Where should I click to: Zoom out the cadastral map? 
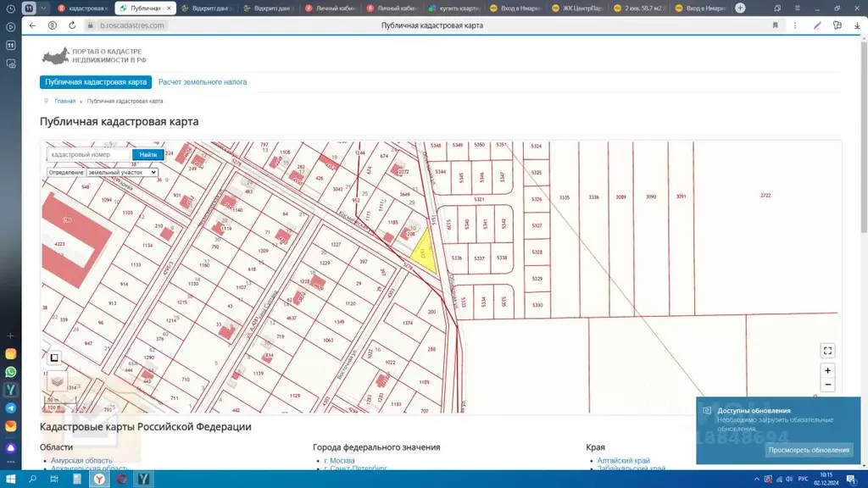pyautogui.click(x=827, y=385)
